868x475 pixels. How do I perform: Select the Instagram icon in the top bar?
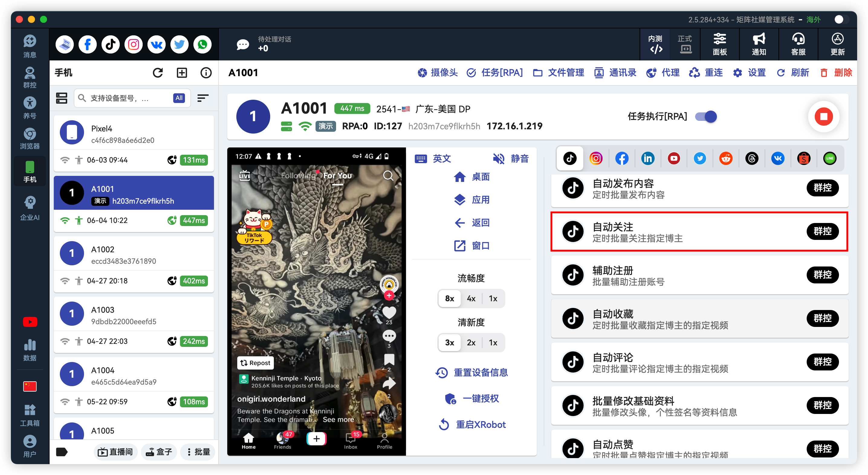[134, 44]
